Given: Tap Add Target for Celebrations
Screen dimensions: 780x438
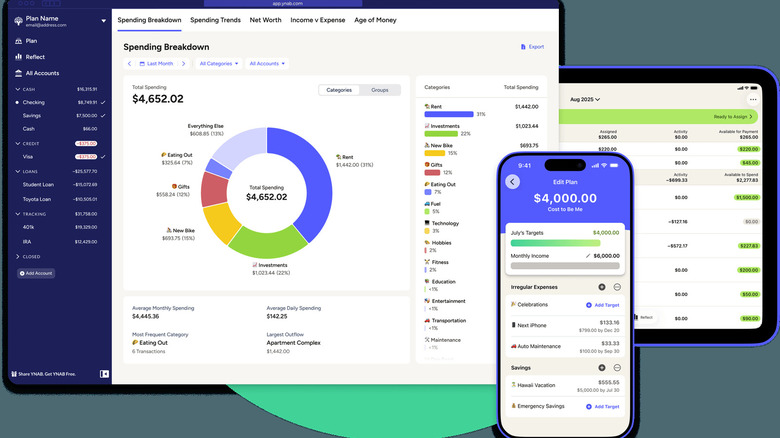Looking at the screenshot, I should tap(602, 305).
